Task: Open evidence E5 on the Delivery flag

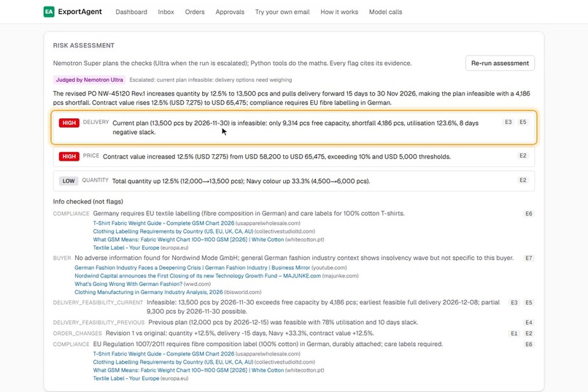Action: 523,122
